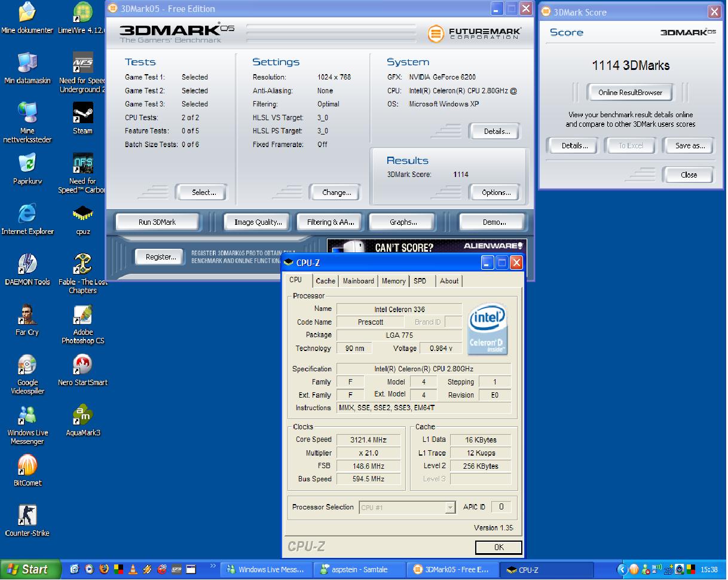Click the Messenger status tray icon
The height and width of the screenshot is (580, 728).
pyautogui.click(x=646, y=569)
